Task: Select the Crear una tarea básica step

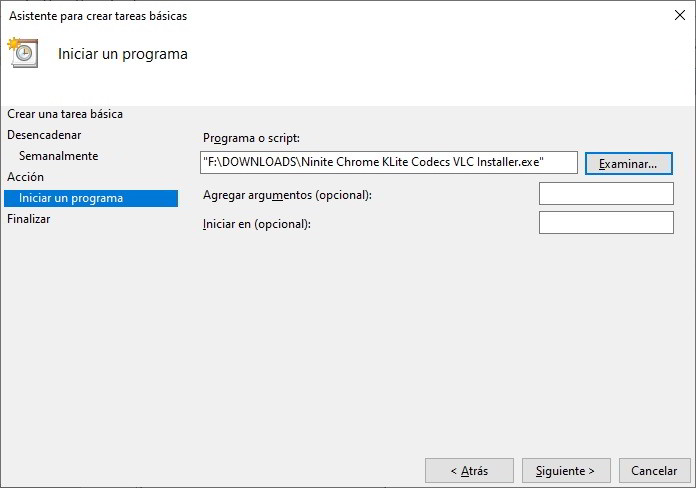Action: [x=65, y=114]
